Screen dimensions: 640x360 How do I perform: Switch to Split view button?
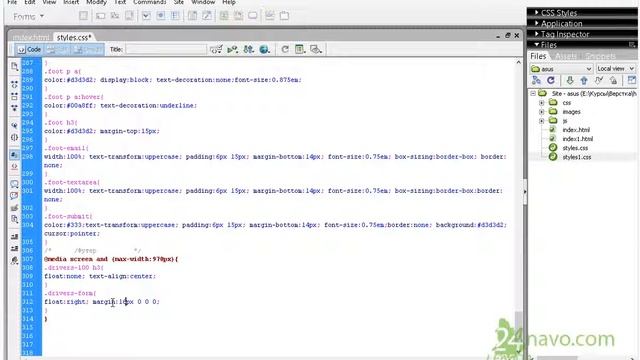[x=57, y=49]
